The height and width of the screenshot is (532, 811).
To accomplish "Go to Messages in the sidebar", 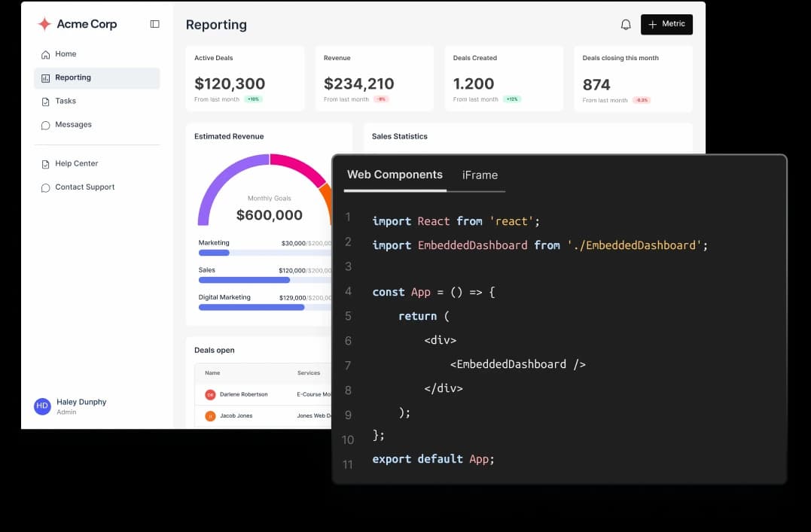I will [96, 125].
